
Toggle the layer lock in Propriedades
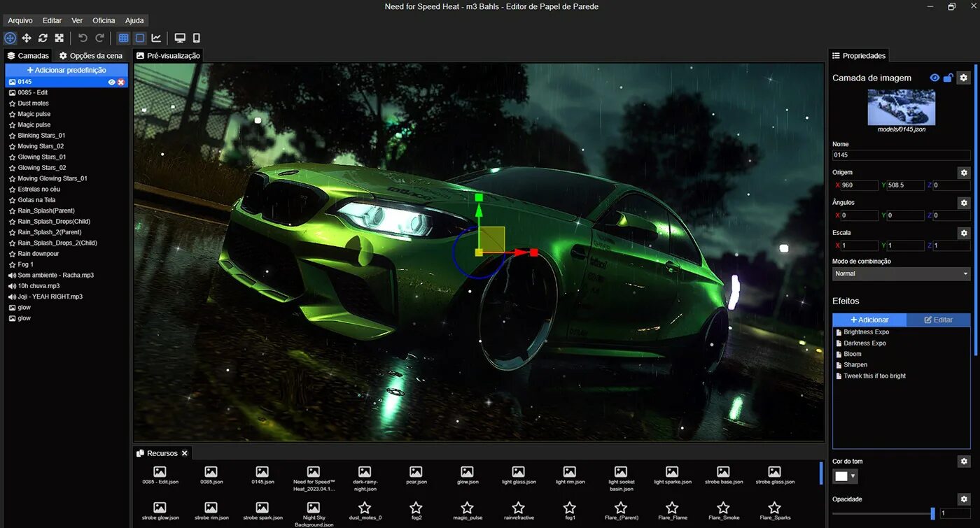948,78
